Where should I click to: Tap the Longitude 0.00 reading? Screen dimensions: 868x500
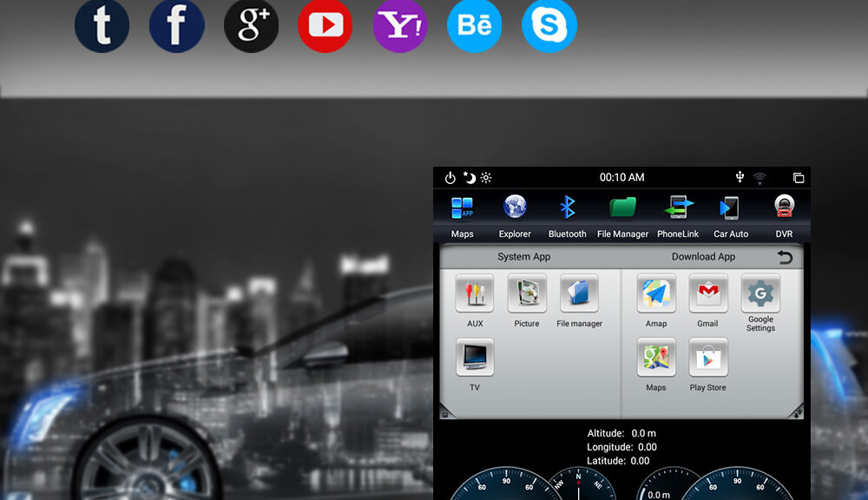pos(621,447)
